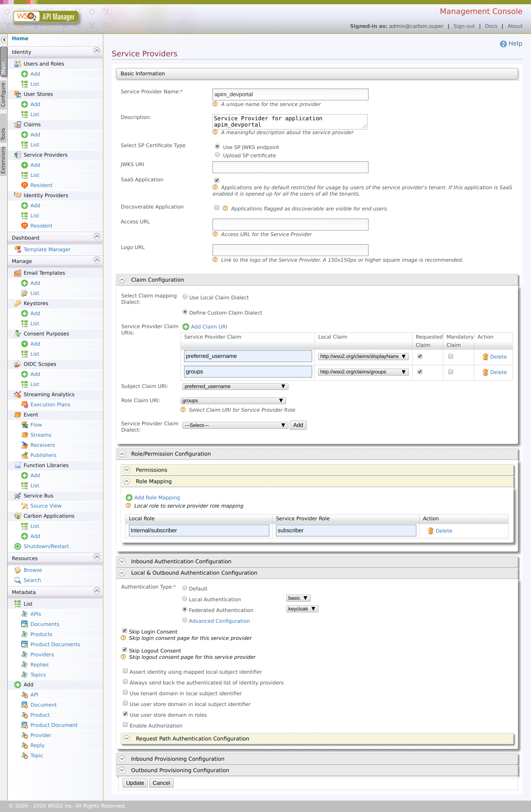Click the green Add Claim URI plus icon

point(186,327)
